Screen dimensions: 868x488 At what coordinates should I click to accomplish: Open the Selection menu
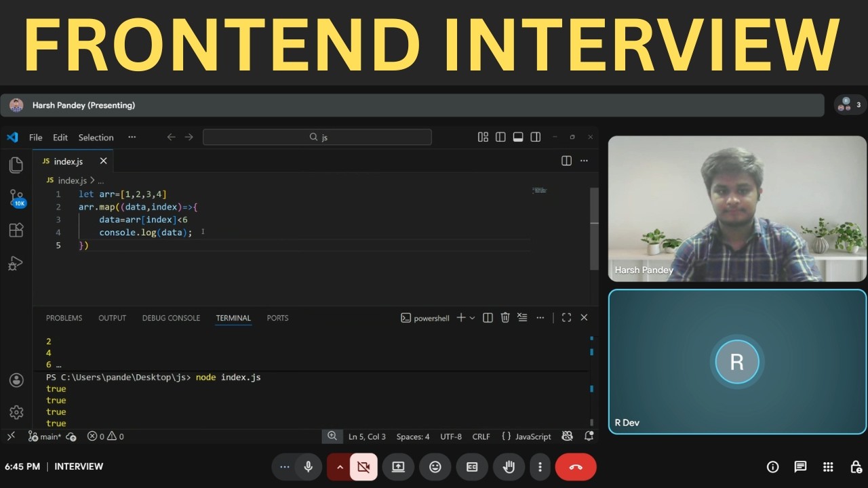(96, 138)
